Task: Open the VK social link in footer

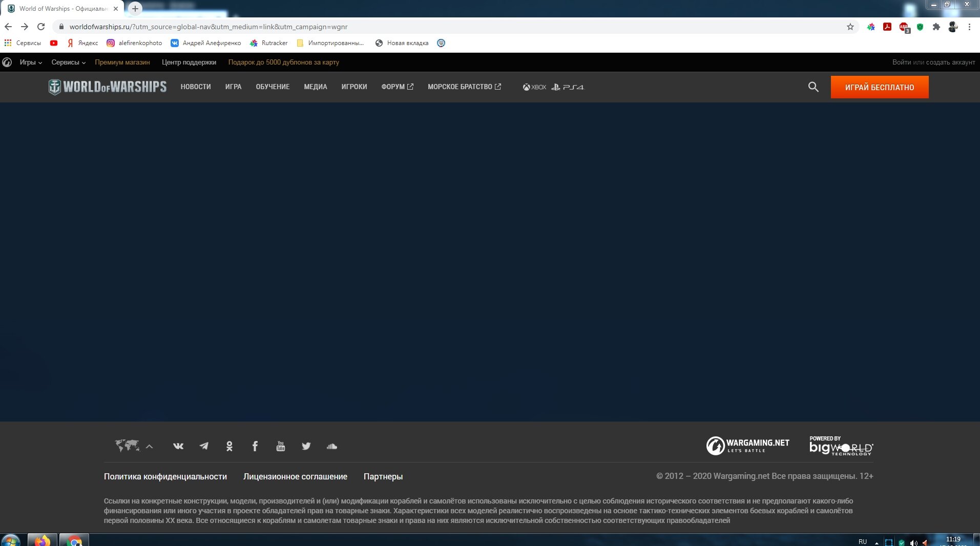Action: click(x=178, y=446)
